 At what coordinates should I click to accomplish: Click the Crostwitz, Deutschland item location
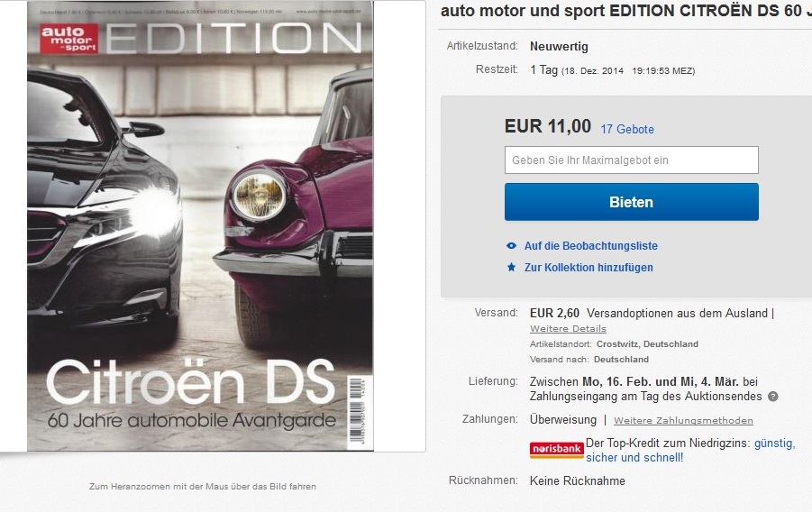tap(647, 343)
